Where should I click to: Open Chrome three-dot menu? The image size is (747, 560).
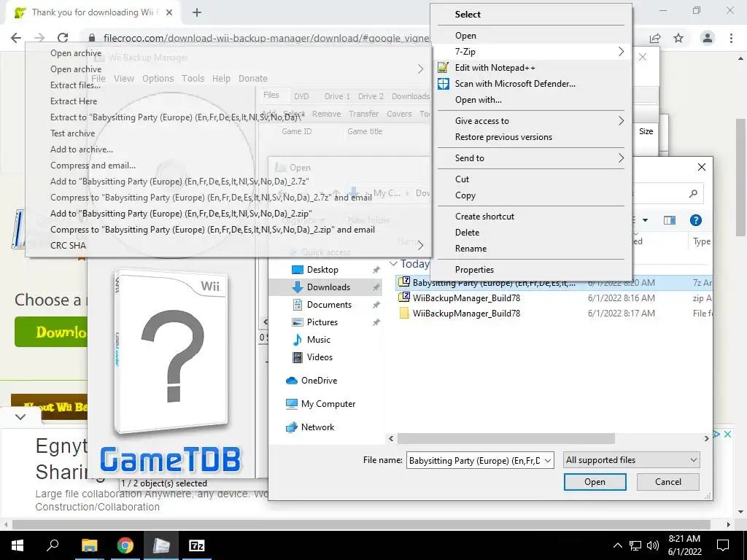[731, 38]
